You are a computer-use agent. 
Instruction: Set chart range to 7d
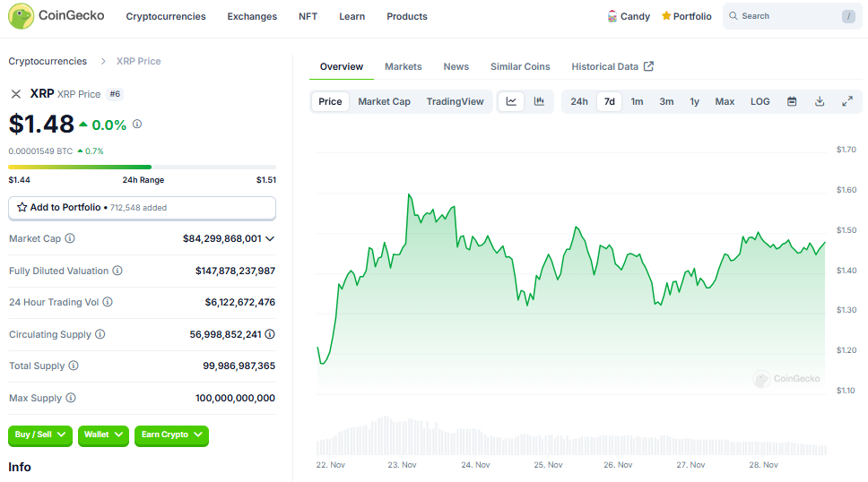pyautogui.click(x=610, y=101)
